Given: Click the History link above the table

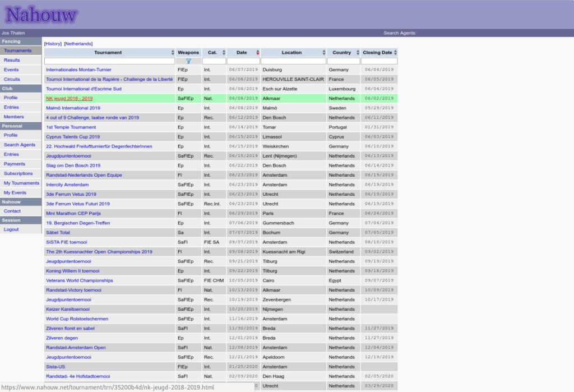Looking at the screenshot, I should [x=53, y=44].
